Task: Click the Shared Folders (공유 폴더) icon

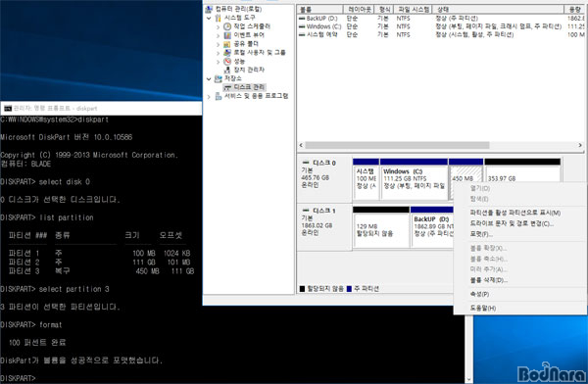Action: (x=227, y=44)
